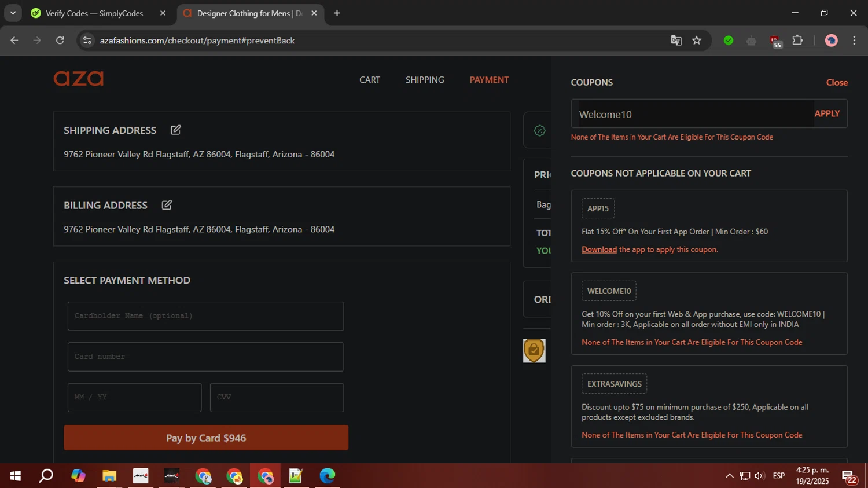
Task: Open Microsoft Edge from taskbar
Action: pos(327,476)
